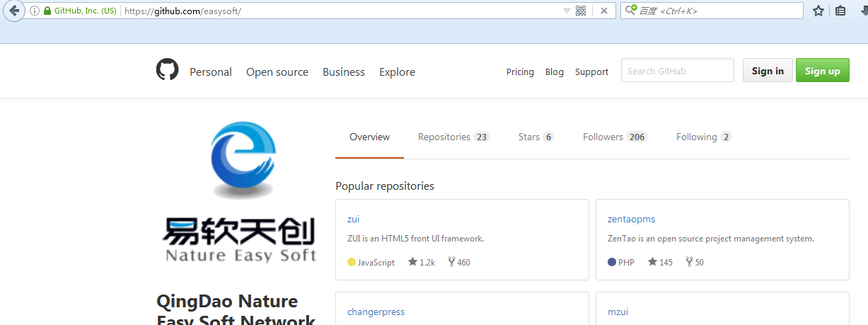Screen dimensions: 868x325
Task: Open the Followers tab
Action: pos(614,137)
